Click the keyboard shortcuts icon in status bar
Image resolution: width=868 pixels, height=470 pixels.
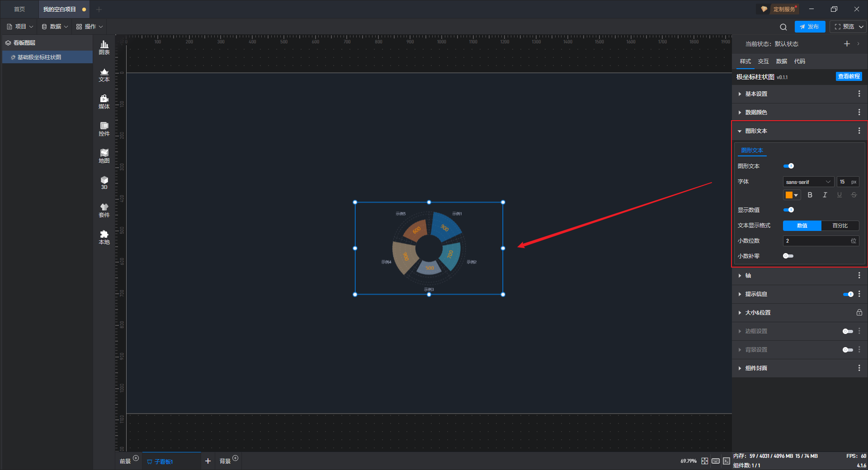coord(715,461)
